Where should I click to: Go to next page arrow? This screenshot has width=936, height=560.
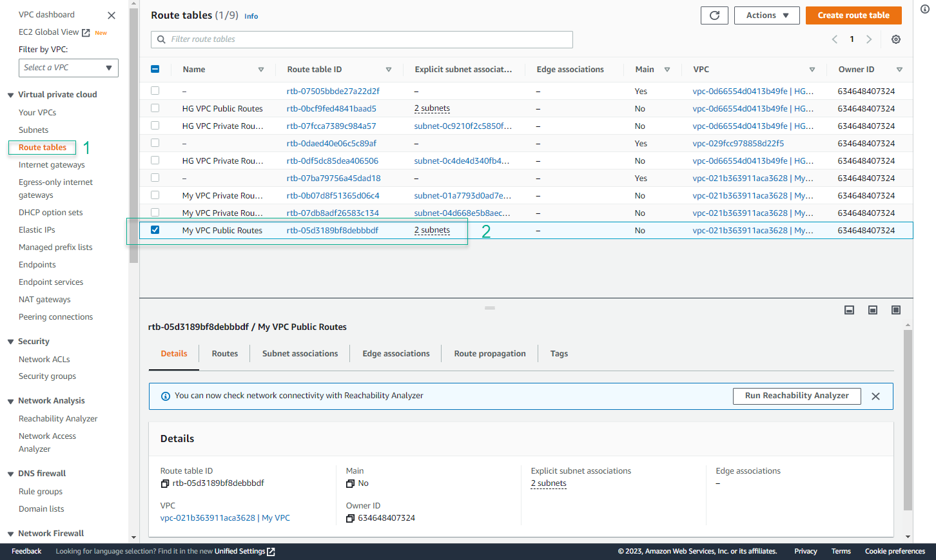coord(869,39)
